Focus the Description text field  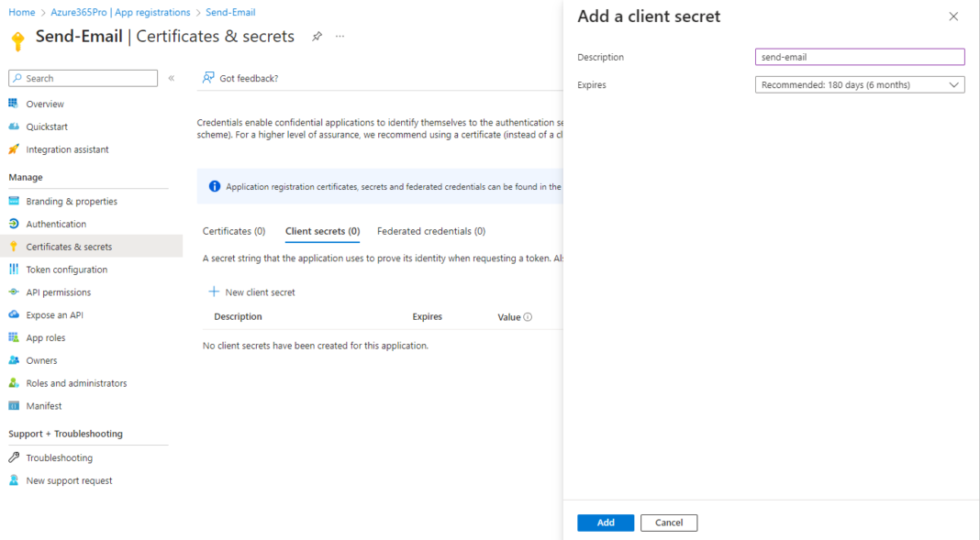[860, 57]
